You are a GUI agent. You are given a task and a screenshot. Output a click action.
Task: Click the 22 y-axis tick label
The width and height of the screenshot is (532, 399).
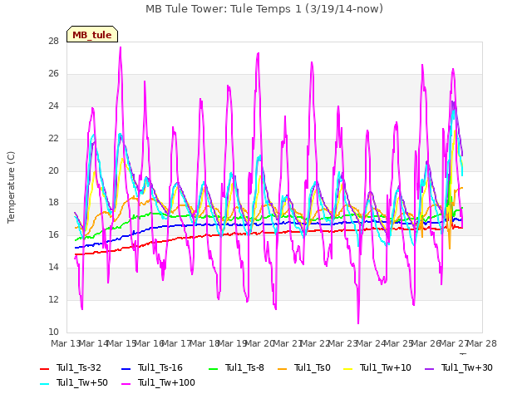tap(53, 139)
